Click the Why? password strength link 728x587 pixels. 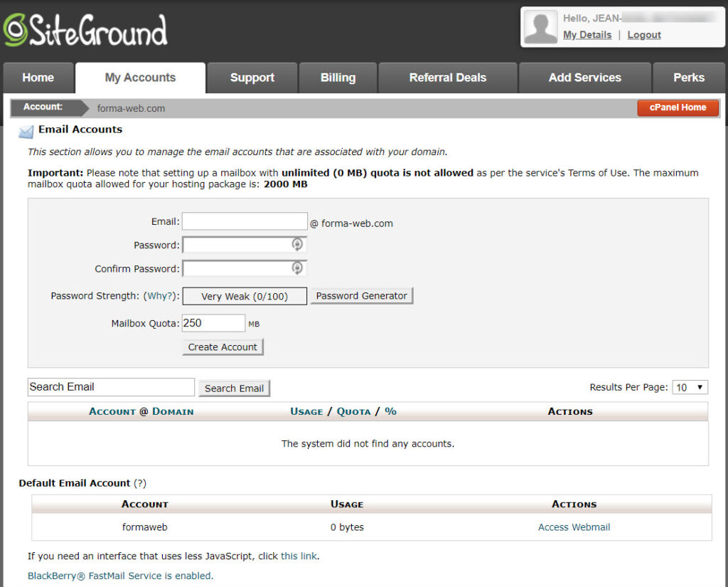(x=160, y=296)
